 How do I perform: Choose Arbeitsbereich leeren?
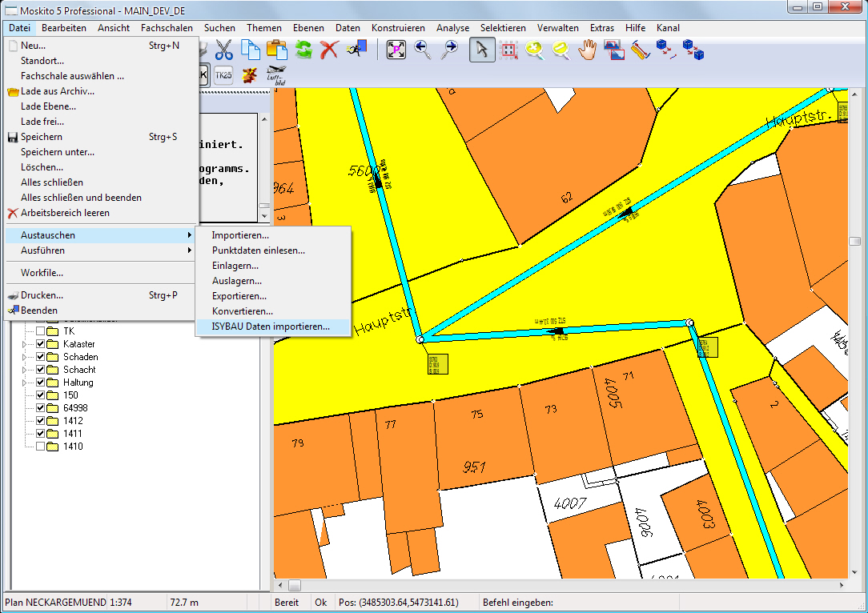coord(100,213)
